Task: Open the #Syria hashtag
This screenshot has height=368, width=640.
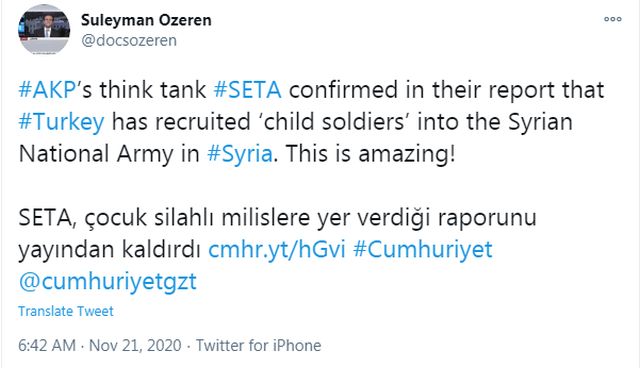Action: point(240,154)
